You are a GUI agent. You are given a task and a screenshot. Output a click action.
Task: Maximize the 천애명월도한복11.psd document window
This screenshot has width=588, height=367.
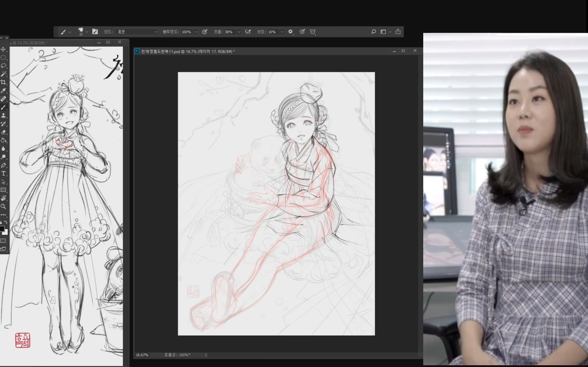click(x=403, y=51)
